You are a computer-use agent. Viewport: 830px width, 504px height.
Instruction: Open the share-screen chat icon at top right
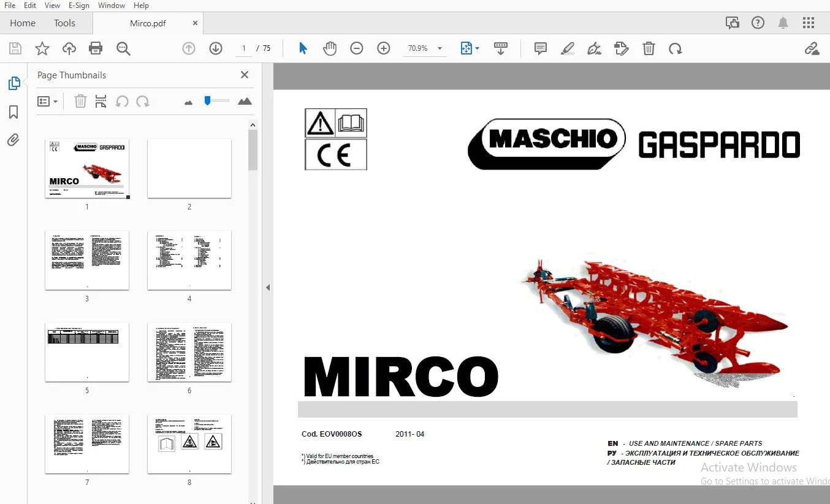(x=733, y=23)
